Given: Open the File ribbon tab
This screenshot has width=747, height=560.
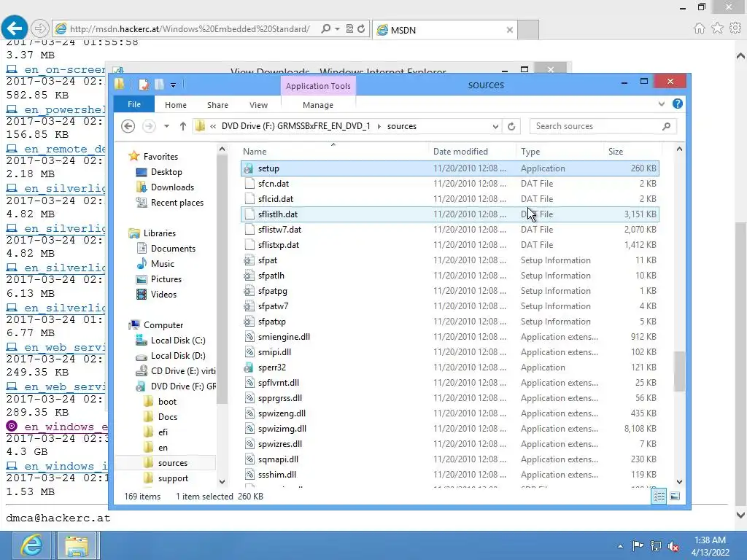Looking at the screenshot, I should (134, 104).
